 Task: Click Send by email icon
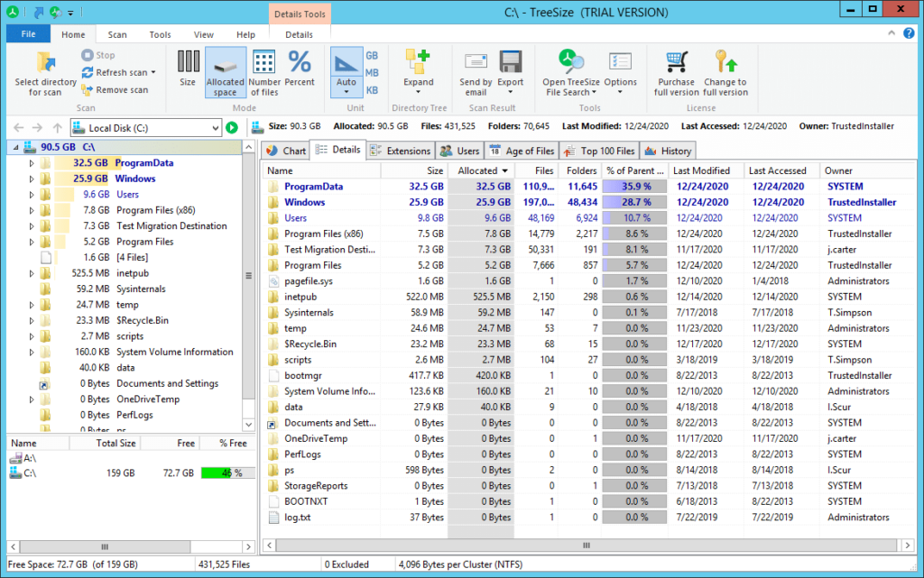(x=476, y=63)
